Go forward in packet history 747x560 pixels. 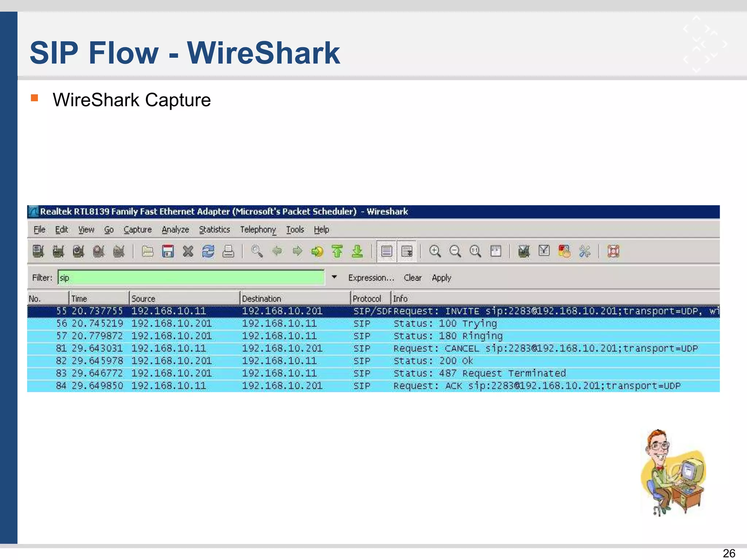coord(297,251)
